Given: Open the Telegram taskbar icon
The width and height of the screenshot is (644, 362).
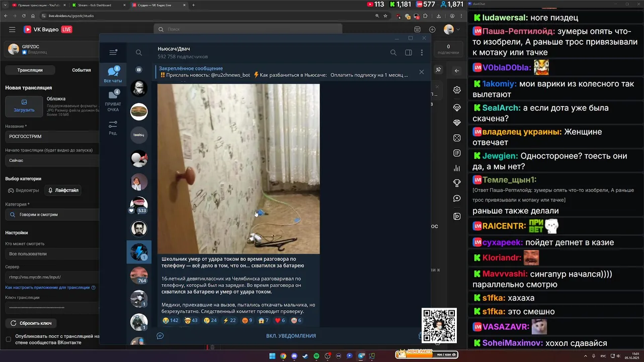Looking at the screenshot, I should [x=361, y=356].
